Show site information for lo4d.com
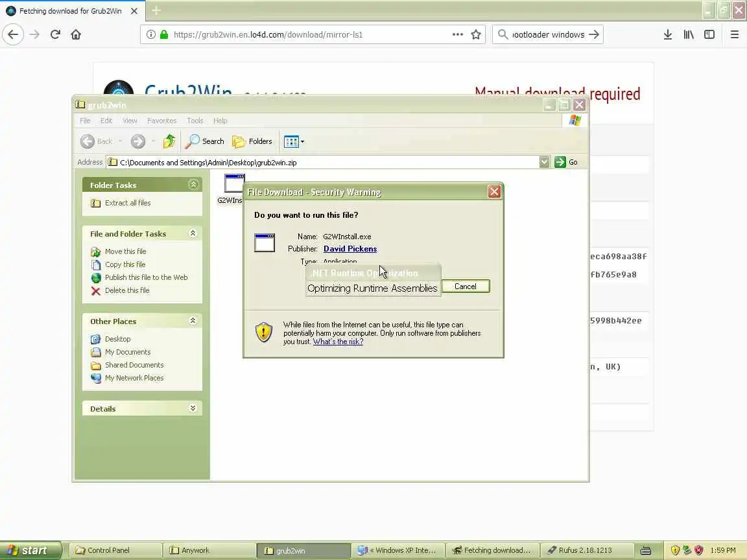Viewport: 747px width, 560px height. pyautogui.click(x=150, y=34)
